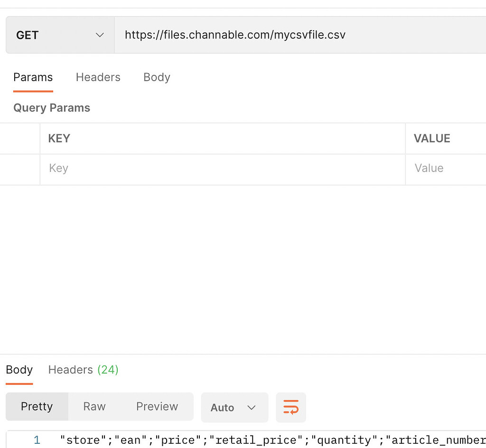Click line number 1 in the response gutter
Screen dimensions: 486x448
37,440
